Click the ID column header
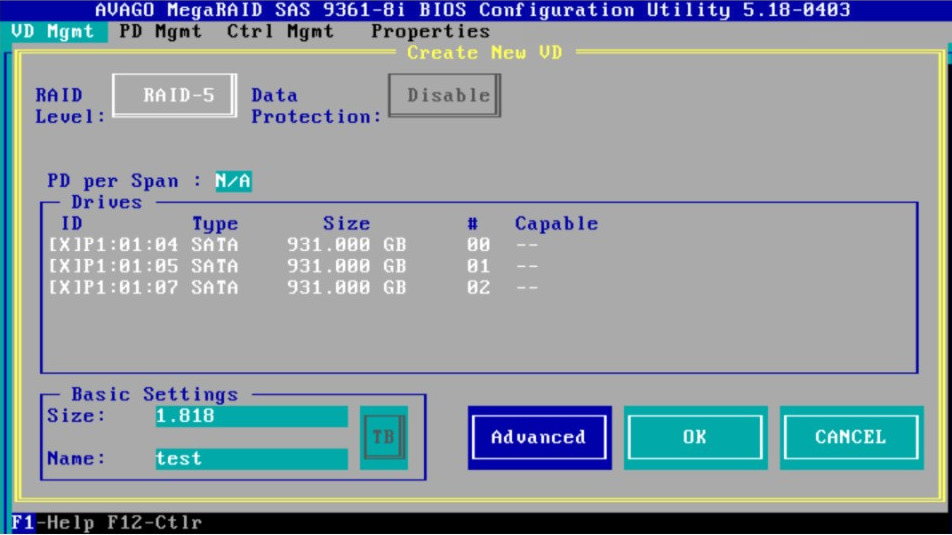 72,223
